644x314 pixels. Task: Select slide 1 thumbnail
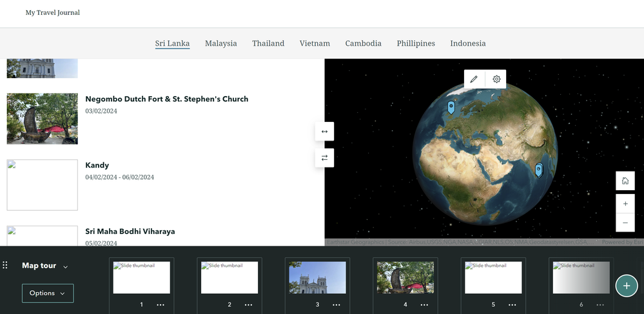[142, 277]
